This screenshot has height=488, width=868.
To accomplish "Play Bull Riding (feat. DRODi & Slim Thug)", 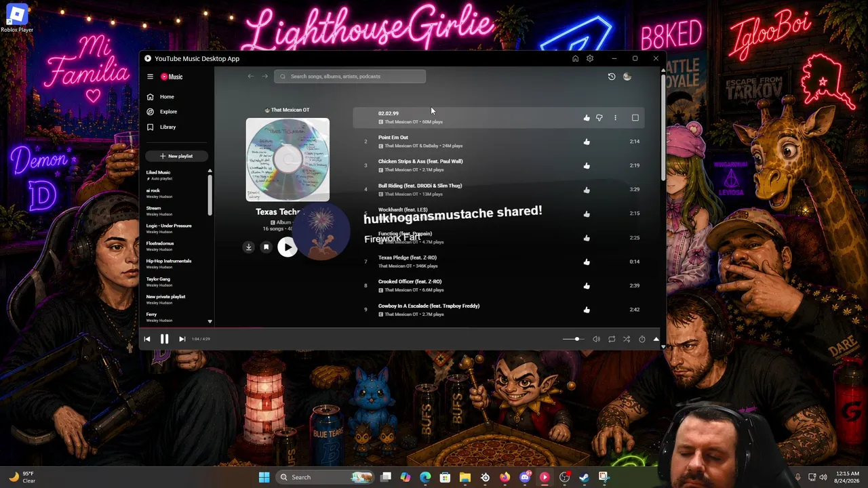I will [420, 186].
